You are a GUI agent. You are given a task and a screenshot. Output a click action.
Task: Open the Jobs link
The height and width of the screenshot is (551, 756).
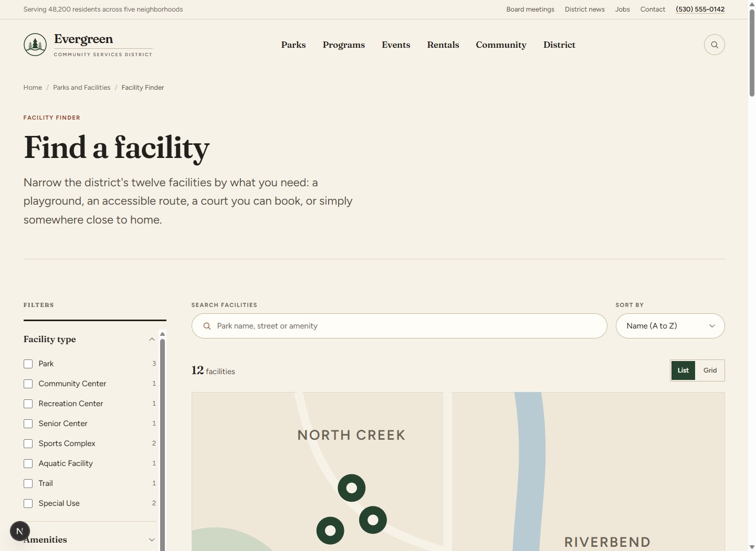[623, 9]
